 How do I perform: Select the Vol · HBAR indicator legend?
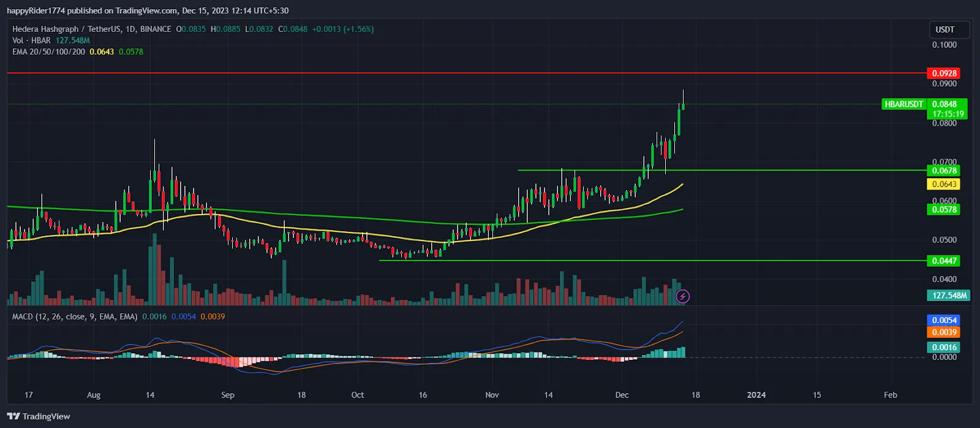click(31, 40)
